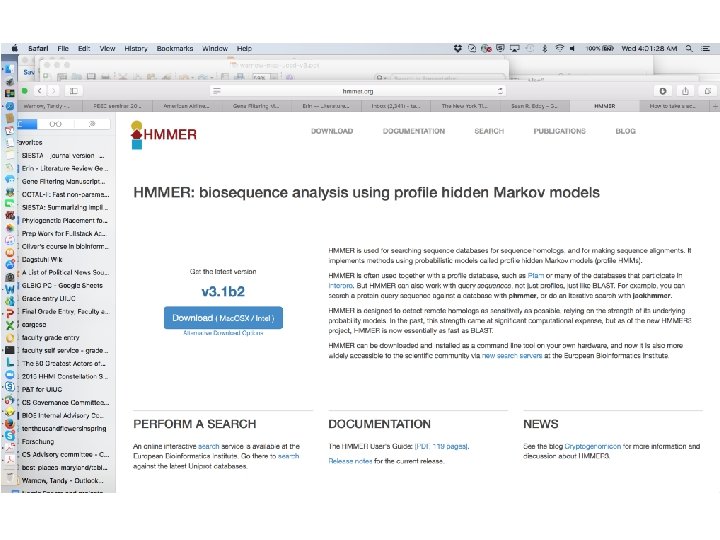Open the Safari application menu
Screen dimensions: 720x540
[38, 48]
